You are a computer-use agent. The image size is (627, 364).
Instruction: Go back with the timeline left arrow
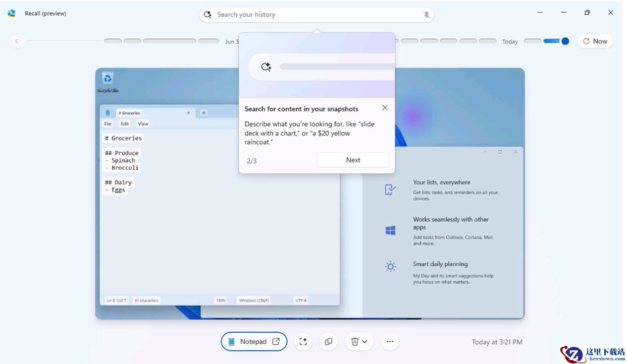(x=17, y=41)
